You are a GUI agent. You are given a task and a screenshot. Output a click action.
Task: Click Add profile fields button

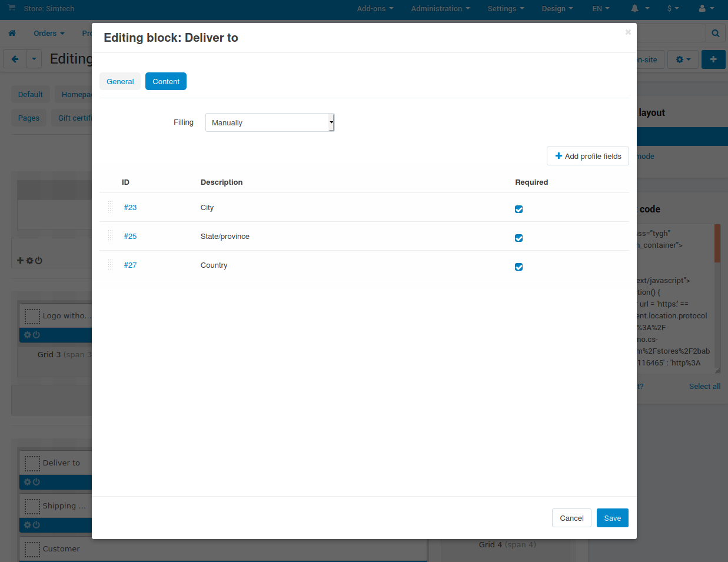pos(588,156)
